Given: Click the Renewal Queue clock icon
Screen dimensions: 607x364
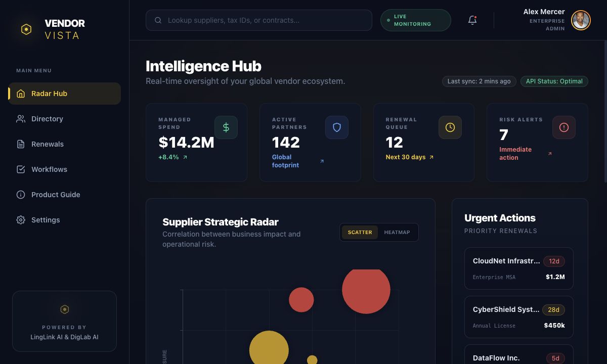Looking at the screenshot, I should 450,127.
